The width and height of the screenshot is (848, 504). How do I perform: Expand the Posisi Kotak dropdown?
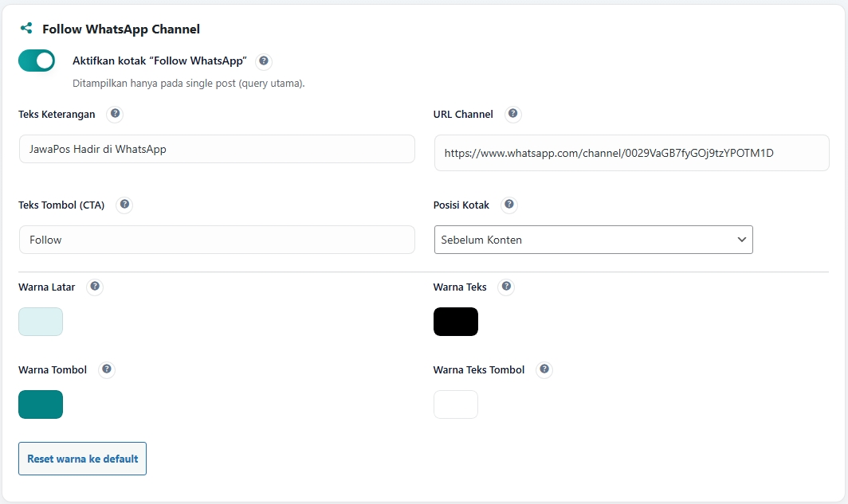593,240
